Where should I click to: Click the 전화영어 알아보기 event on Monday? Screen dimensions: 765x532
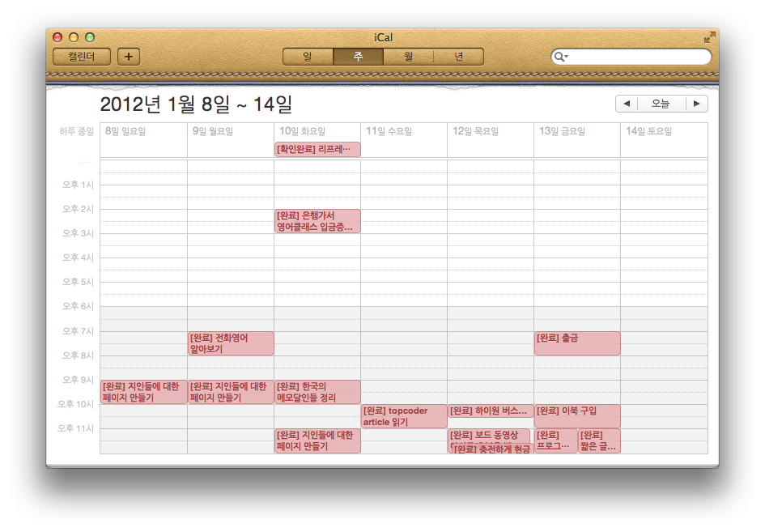(x=231, y=343)
